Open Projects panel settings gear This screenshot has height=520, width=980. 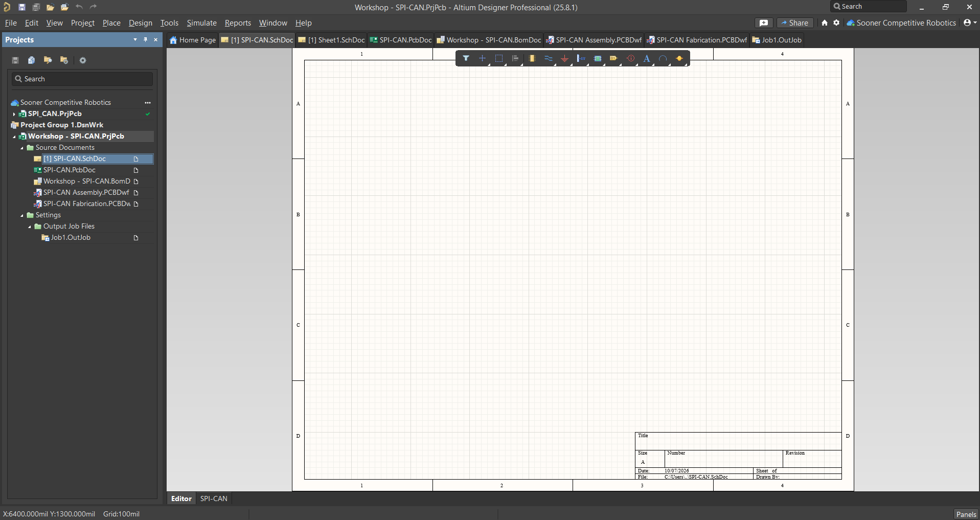(x=83, y=60)
